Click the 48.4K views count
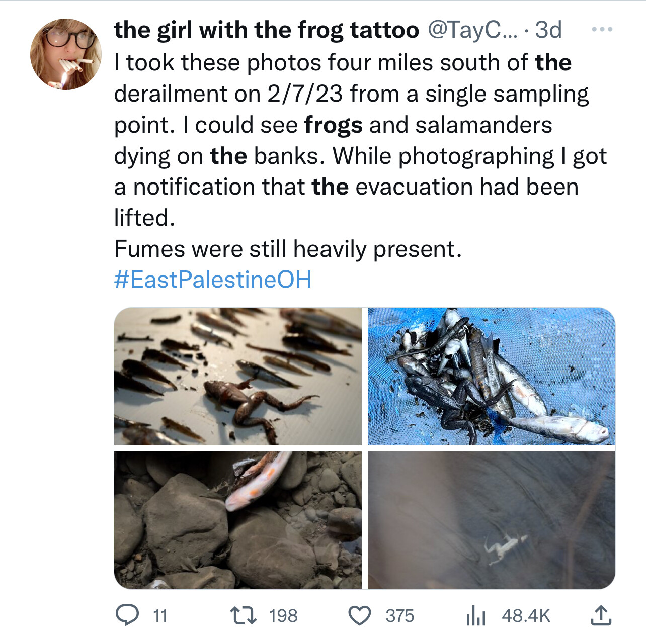 point(526,616)
